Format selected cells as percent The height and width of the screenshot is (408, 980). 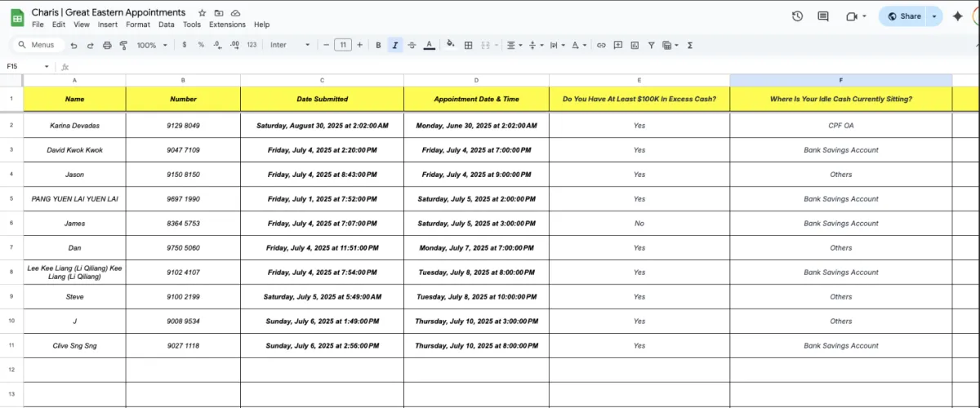(201, 45)
